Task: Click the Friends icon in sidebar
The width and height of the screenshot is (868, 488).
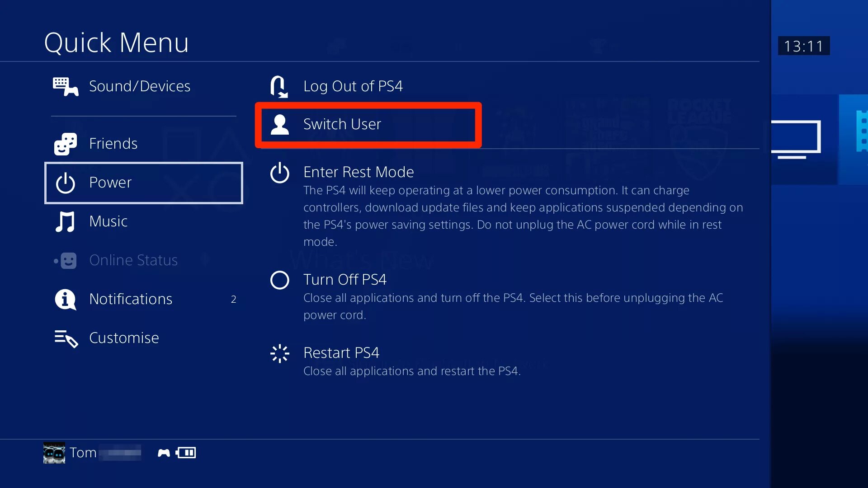Action: point(66,143)
